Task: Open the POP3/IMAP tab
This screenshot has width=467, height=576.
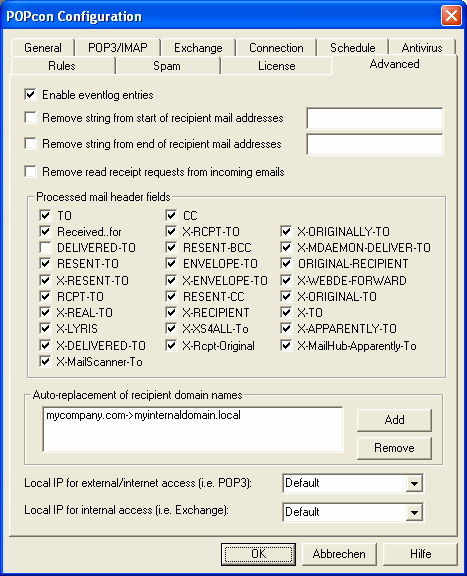Action: [x=118, y=48]
